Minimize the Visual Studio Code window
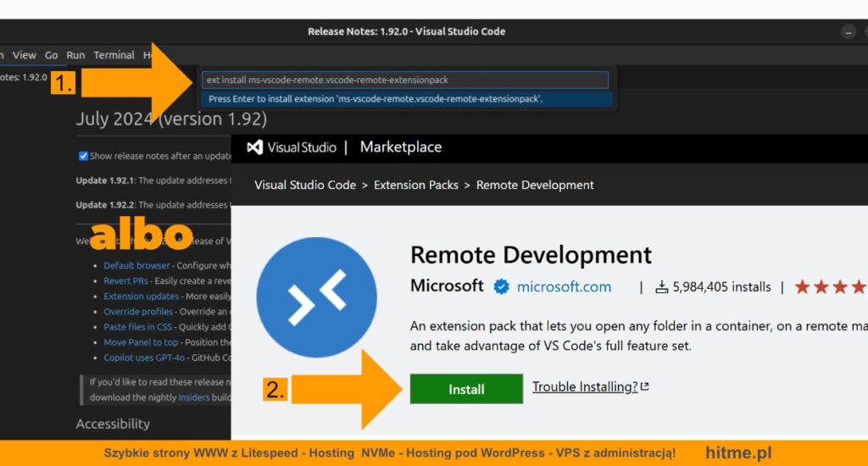Screen dimensions: 868x466 848,32
